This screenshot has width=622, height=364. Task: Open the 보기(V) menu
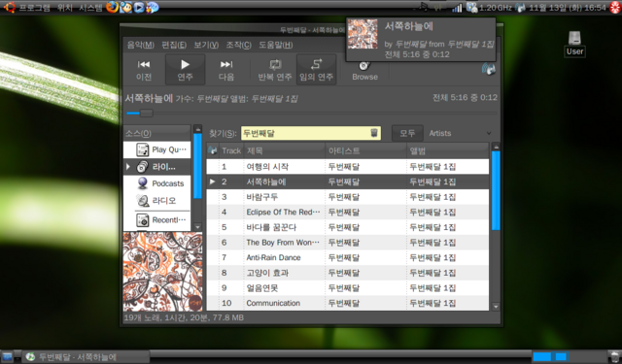(x=206, y=45)
